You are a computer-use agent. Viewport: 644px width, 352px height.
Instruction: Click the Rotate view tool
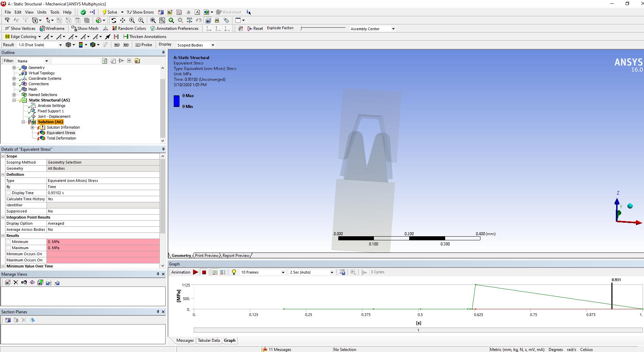pyautogui.click(x=114, y=20)
